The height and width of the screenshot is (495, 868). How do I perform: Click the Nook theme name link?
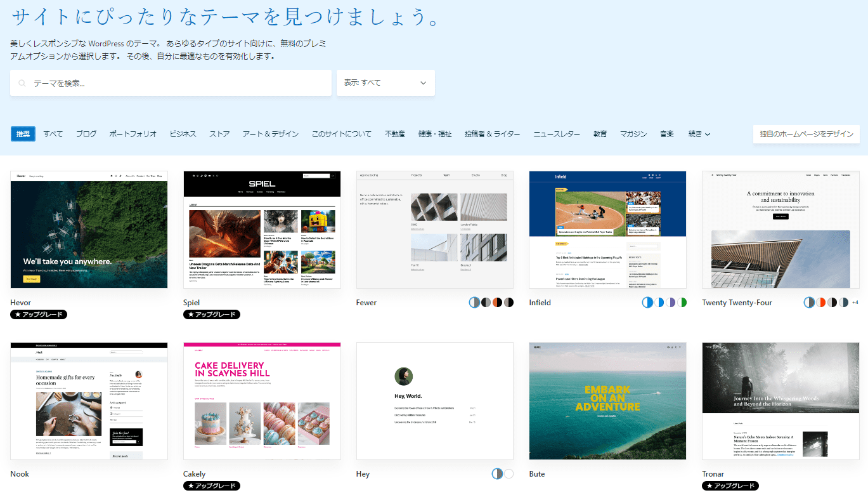click(x=20, y=474)
